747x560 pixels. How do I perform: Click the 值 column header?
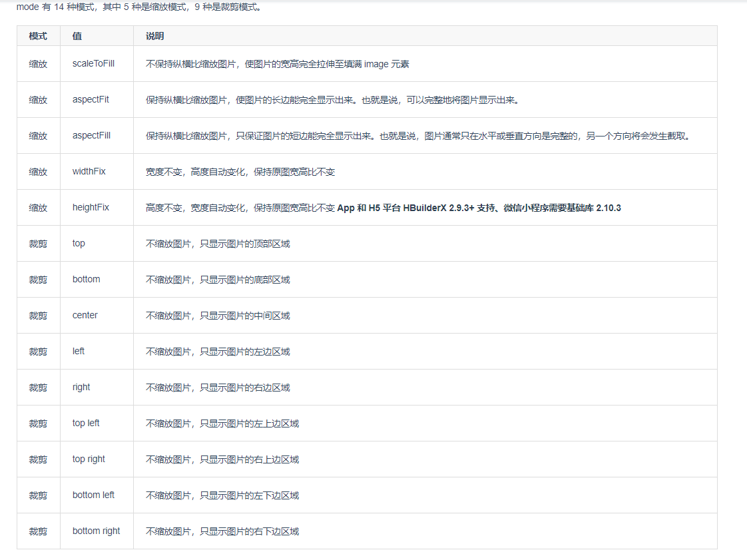pyautogui.click(x=75, y=35)
